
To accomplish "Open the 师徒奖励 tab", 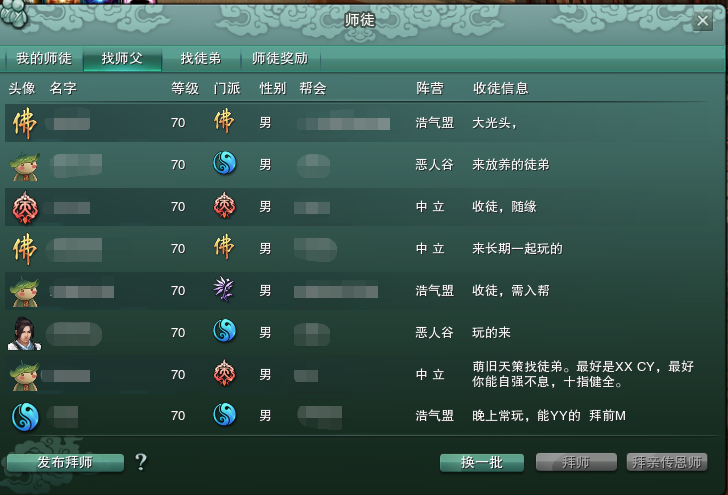I will [280, 59].
